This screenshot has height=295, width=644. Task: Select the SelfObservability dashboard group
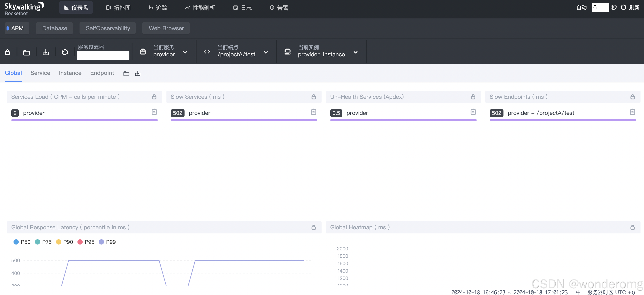108,28
